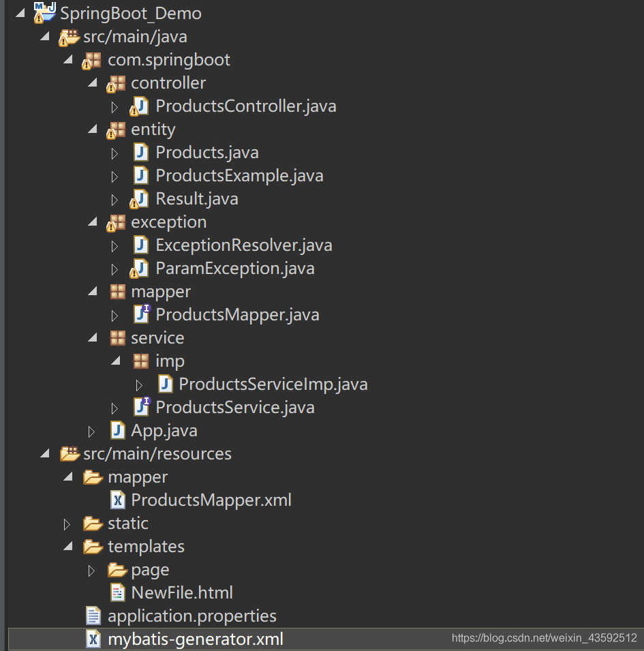
Task: Select the ProductsMapper.java file name
Action: (x=238, y=315)
